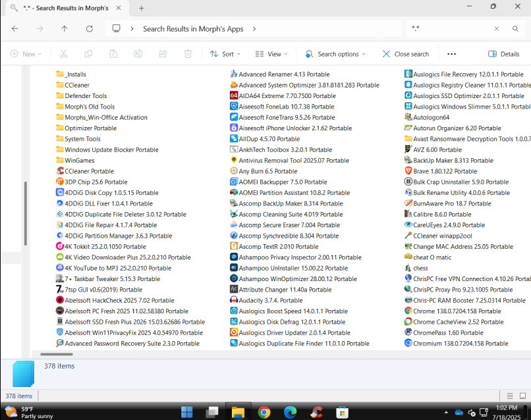Select the chess item icon
Viewport: 531px width, 420px height.
click(x=408, y=268)
